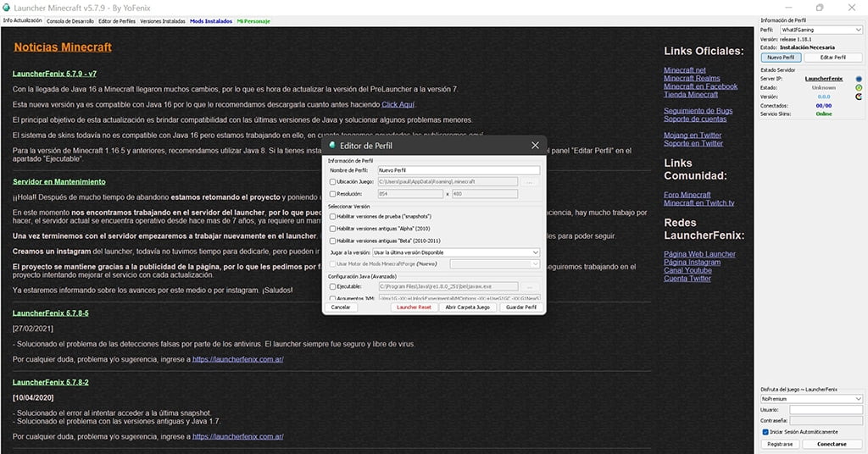Open the Página Web Launcher link
Image resolution: width=868 pixels, height=454 pixels.
699,254
